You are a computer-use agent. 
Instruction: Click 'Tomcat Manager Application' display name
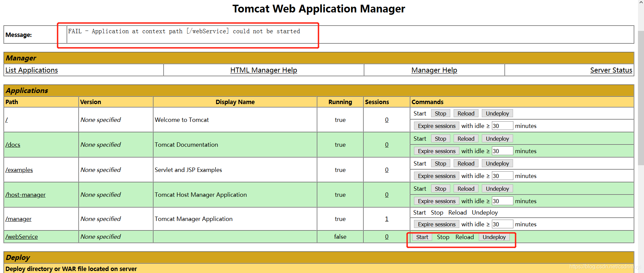click(x=193, y=219)
